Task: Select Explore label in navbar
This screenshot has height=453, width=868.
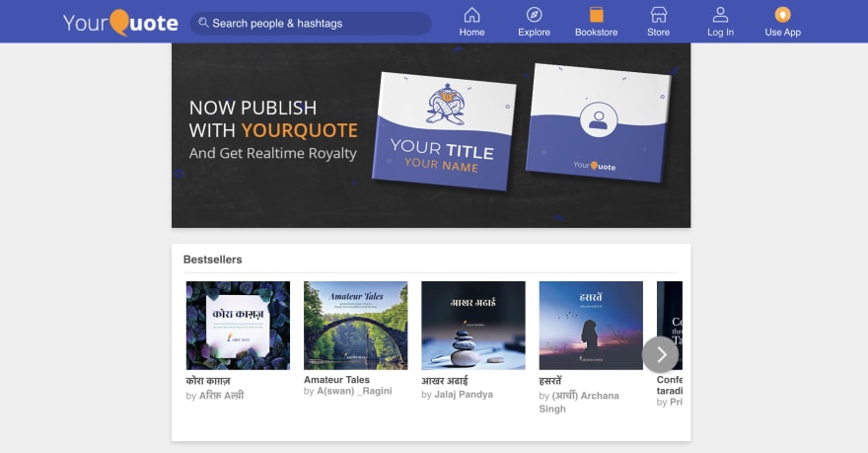Action: click(x=535, y=33)
